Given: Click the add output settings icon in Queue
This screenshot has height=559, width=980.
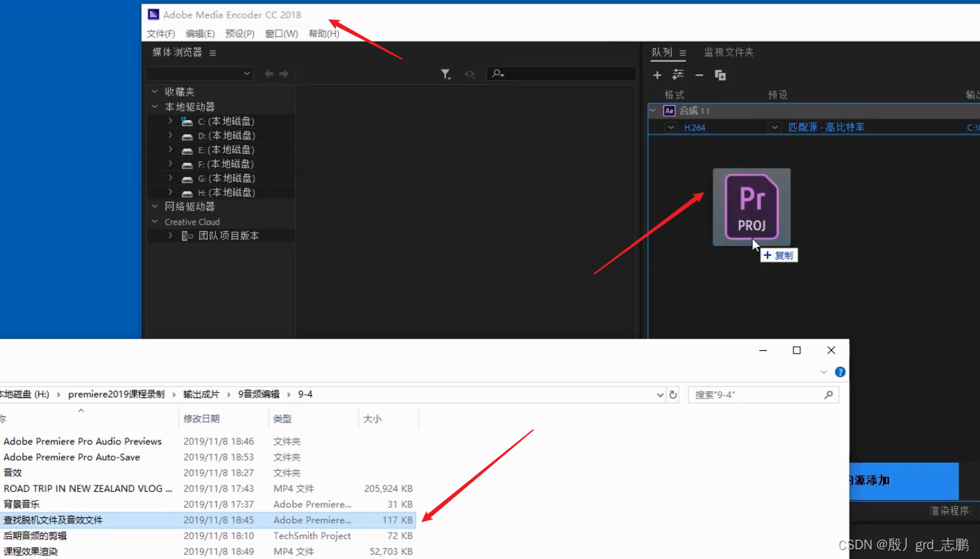Looking at the screenshot, I should [678, 75].
